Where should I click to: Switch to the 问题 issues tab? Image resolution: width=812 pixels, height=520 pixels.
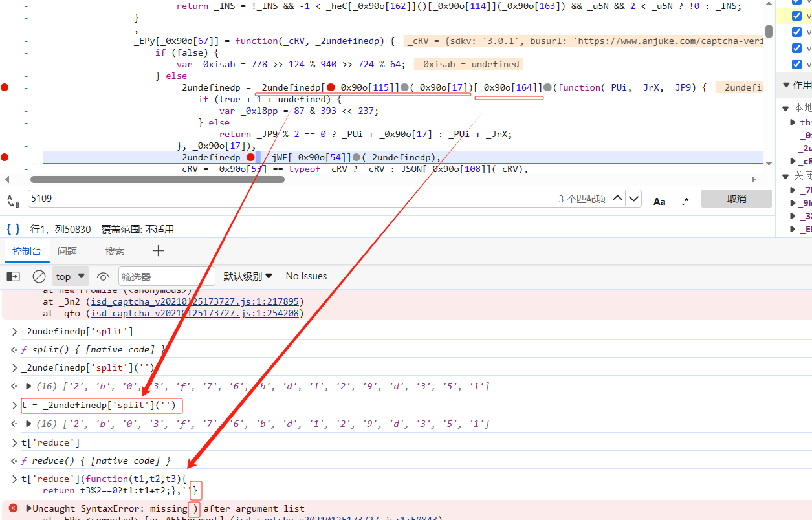point(67,251)
